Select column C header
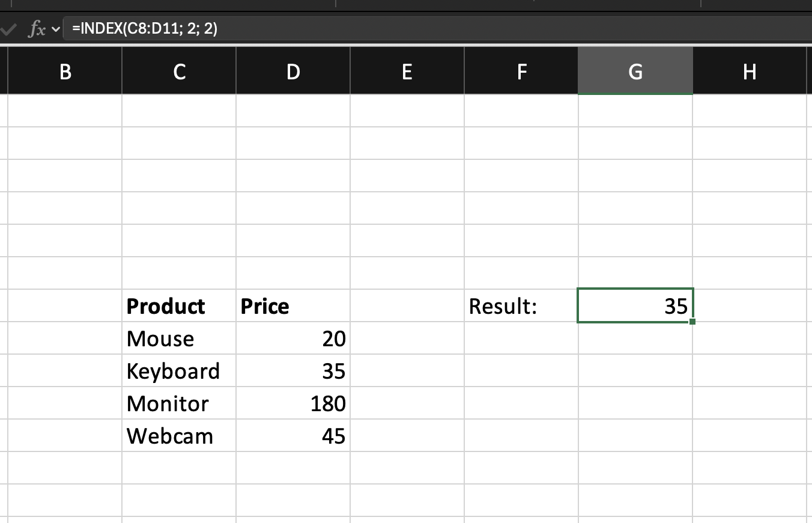The height and width of the screenshot is (523, 812). pyautogui.click(x=179, y=72)
